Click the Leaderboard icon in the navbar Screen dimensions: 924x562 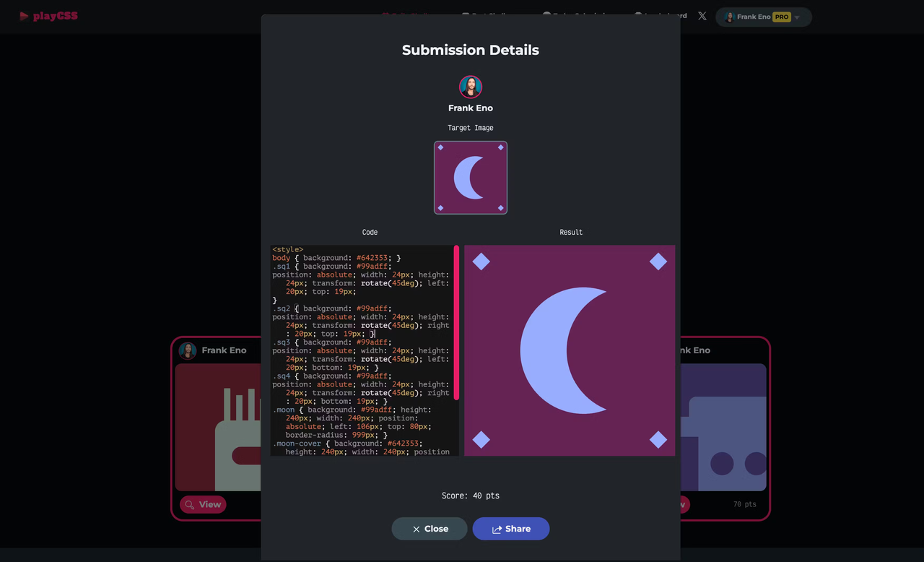click(637, 16)
